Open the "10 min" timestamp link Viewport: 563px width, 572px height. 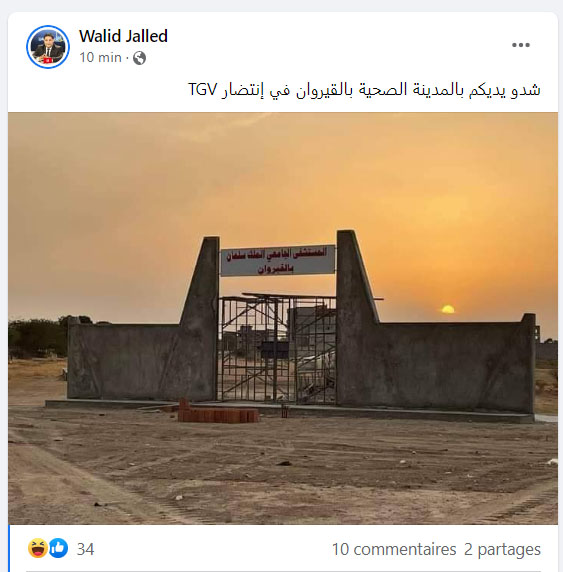(x=100, y=58)
